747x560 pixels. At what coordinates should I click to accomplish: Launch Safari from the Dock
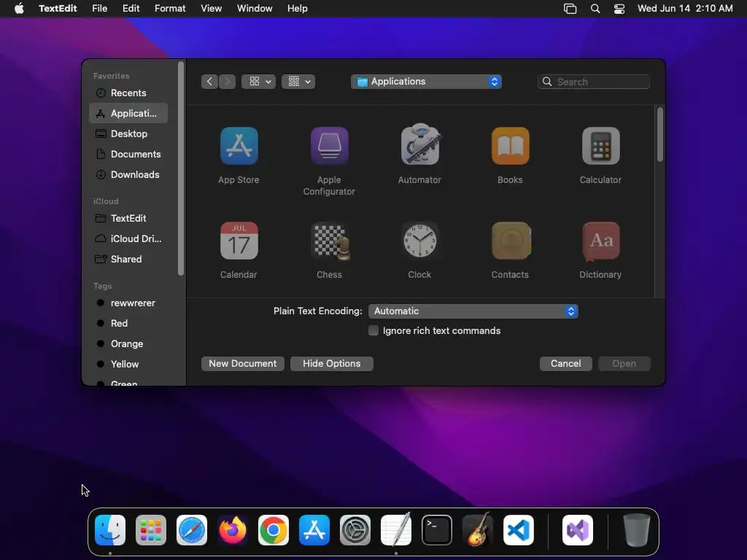click(x=192, y=530)
